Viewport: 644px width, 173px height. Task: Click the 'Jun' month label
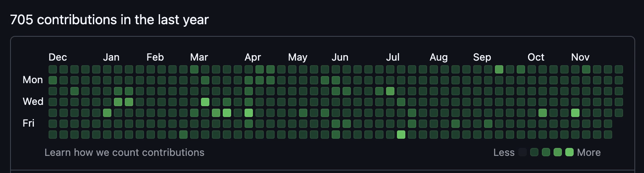(x=340, y=57)
